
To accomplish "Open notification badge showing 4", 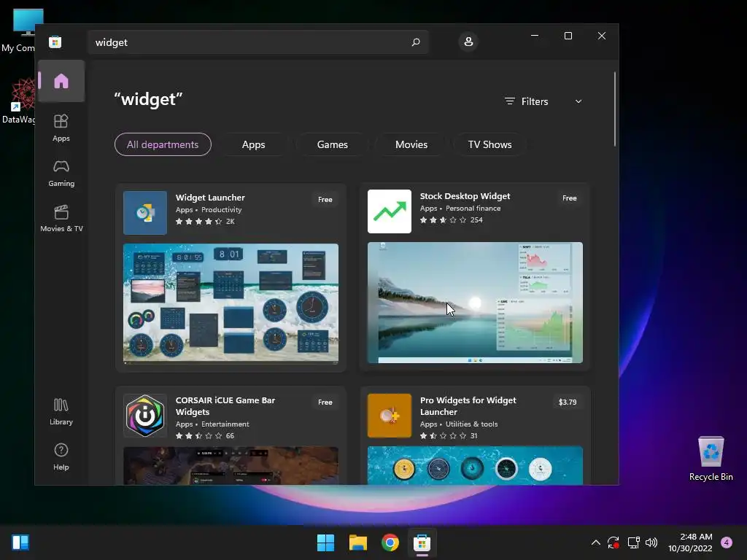I will click(x=727, y=542).
